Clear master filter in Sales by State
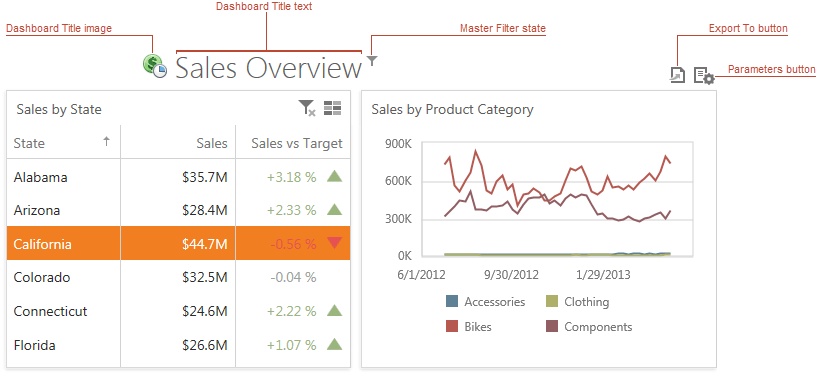This screenshot has height=373, width=822. coord(307,108)
